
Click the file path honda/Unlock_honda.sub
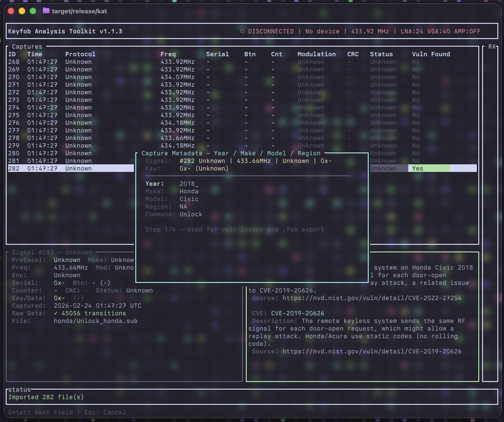[96, 321]
